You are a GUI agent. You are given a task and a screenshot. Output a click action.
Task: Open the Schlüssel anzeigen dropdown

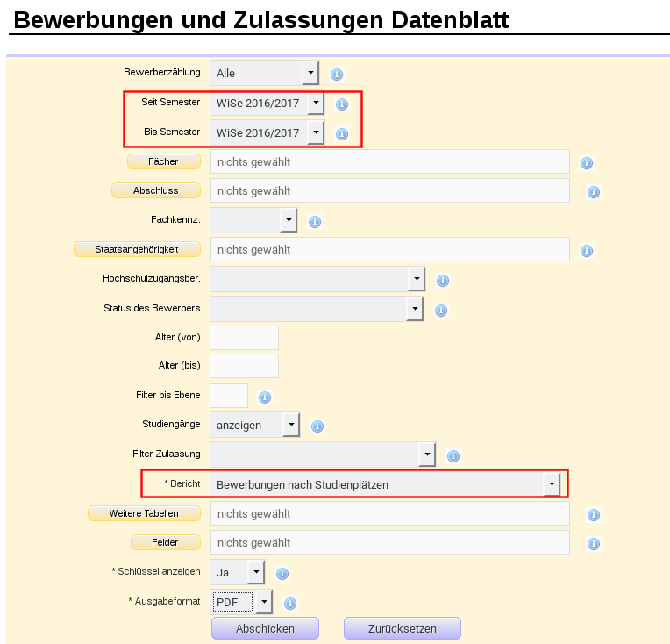[237, 572]
